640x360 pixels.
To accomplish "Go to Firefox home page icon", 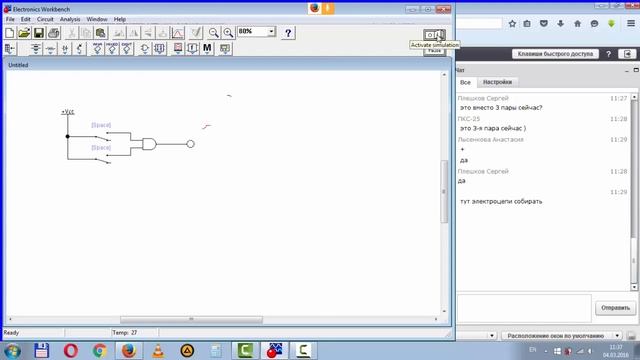I will click(x=577, y=24).
